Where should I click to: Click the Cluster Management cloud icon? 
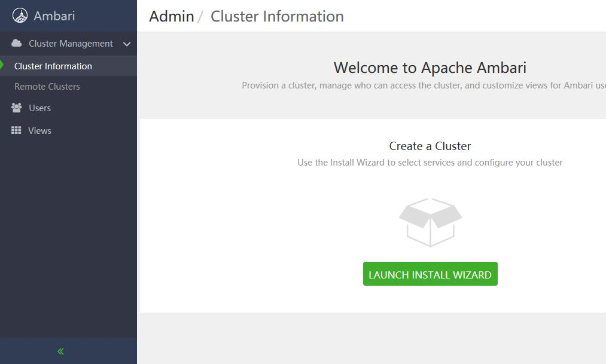point(17,43)
